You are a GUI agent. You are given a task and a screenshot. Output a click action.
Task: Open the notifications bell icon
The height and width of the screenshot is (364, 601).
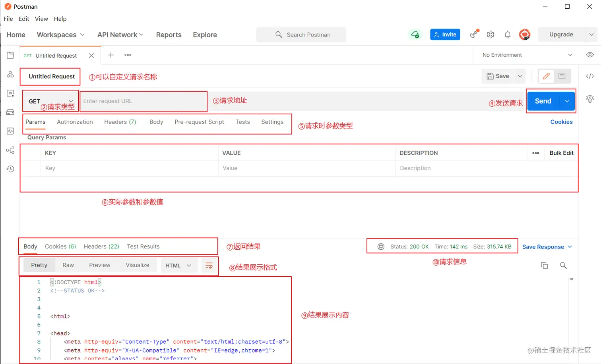click(508, 35)
